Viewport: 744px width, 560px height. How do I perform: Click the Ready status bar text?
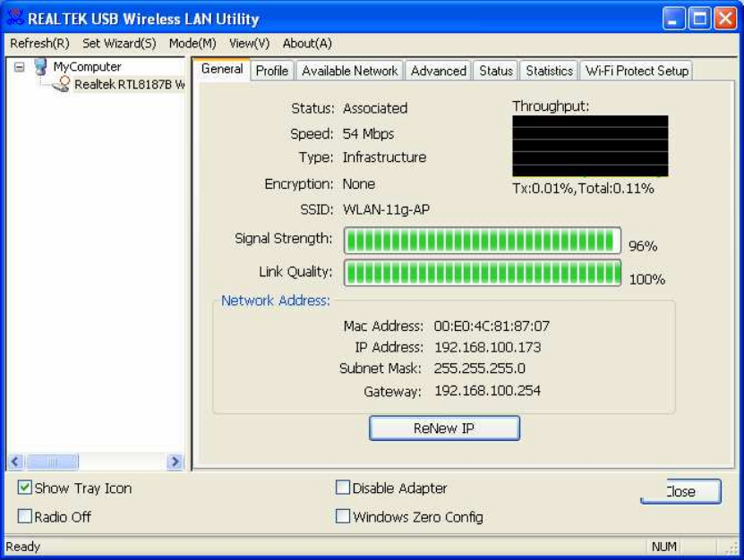(x=22, y=547)
